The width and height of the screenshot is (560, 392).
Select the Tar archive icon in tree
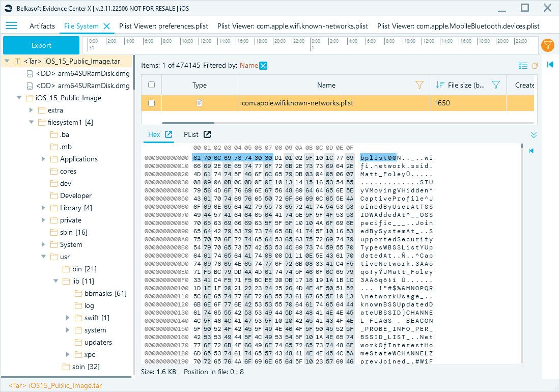tap(17, 62)
